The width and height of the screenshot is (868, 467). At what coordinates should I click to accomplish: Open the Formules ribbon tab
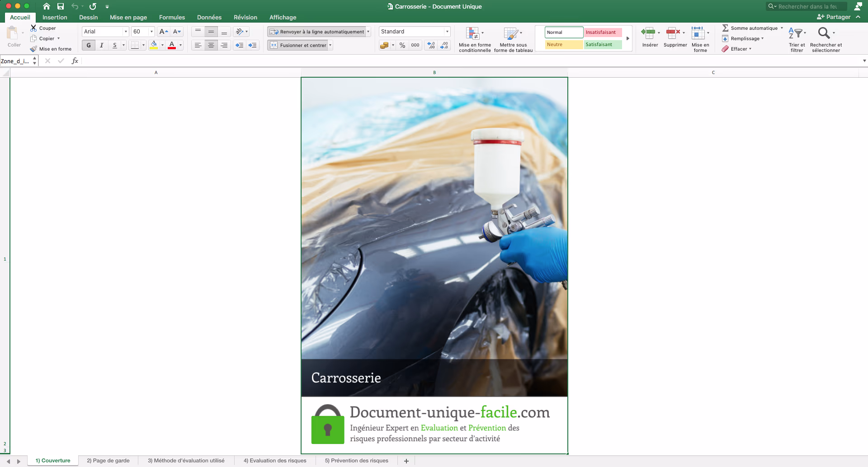[x=172, y=17]
